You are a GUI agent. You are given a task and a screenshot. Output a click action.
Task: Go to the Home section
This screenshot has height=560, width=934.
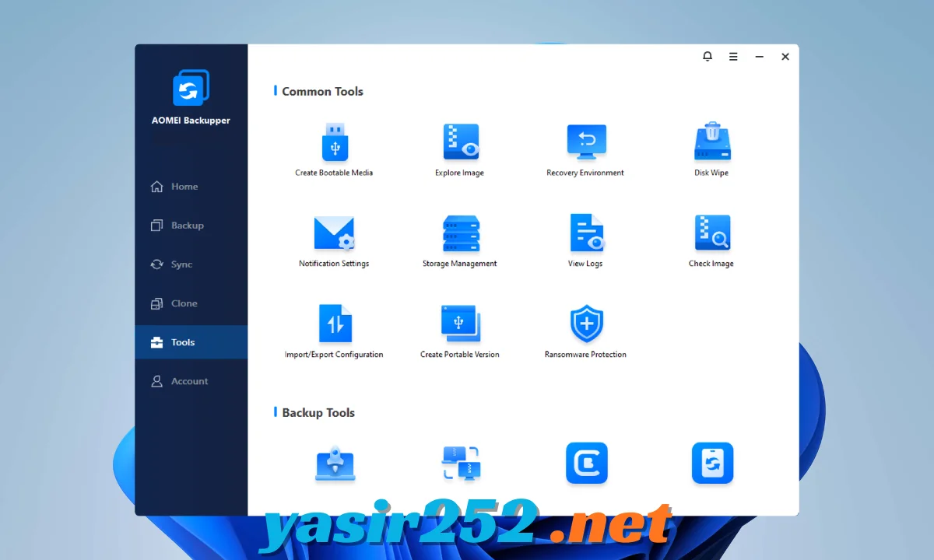click(x=191, y=187)
